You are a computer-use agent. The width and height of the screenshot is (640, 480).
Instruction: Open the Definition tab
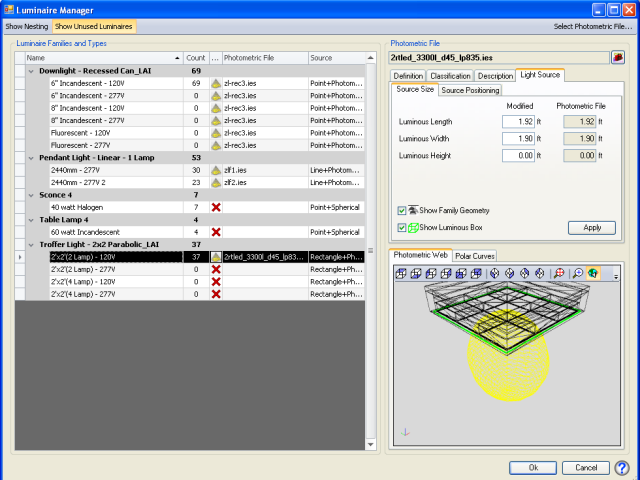pos(408,76)
